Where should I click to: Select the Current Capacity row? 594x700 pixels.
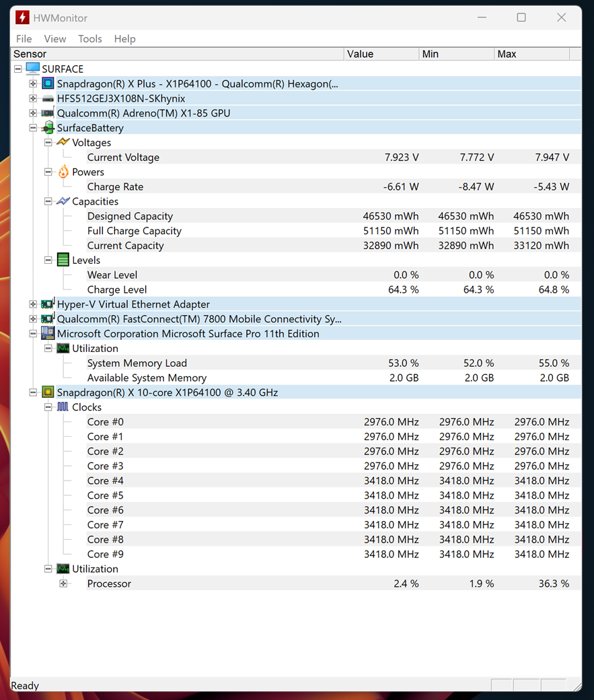coord(334,246)
